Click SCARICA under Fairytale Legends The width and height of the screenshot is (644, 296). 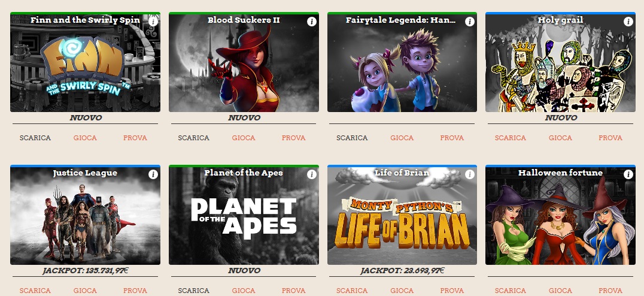click(352, 138)
